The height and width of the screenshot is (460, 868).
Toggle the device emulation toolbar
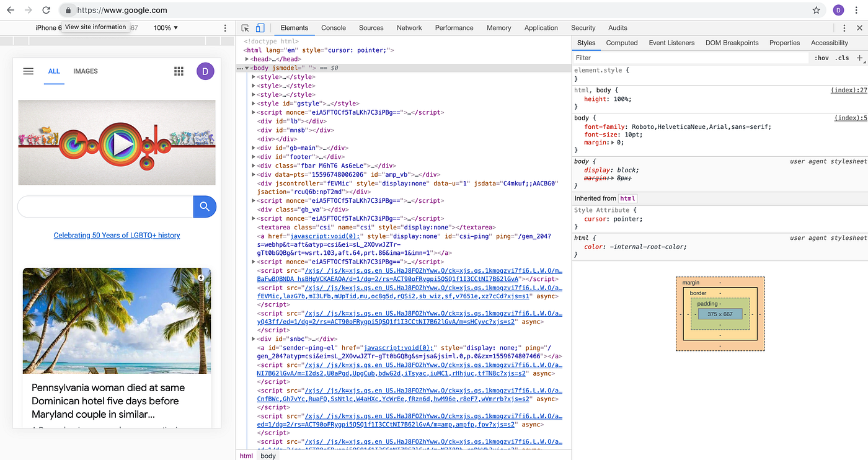pyautogui.click(x=260, y=27)
